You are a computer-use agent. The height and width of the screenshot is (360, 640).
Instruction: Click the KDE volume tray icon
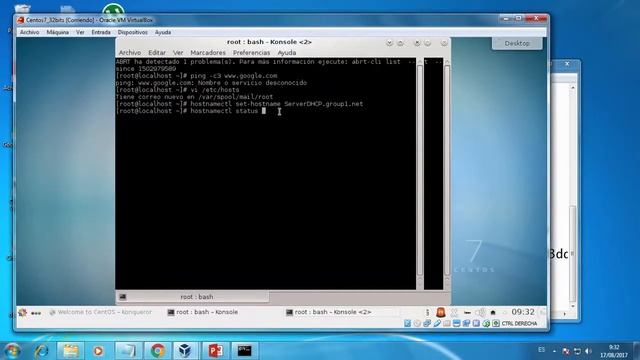pyautogui.click(x=480, y=313)
